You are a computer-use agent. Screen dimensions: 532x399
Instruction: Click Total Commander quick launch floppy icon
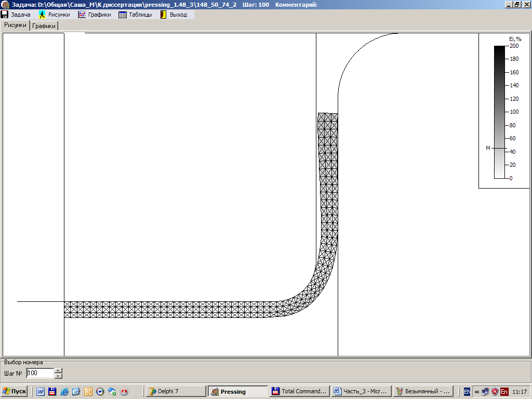[52, 392]
